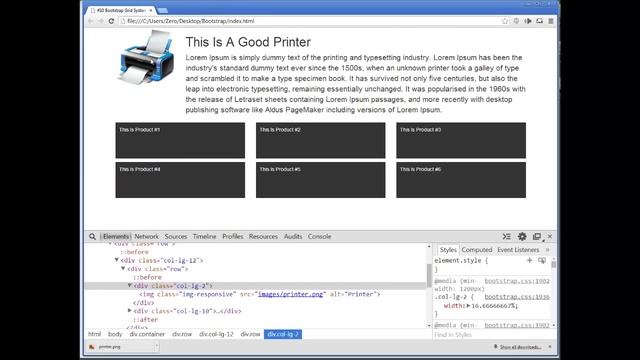Viewport: 640px width, 360px height.
Task: Open the Sources panel
Action: tap(176, 236)
